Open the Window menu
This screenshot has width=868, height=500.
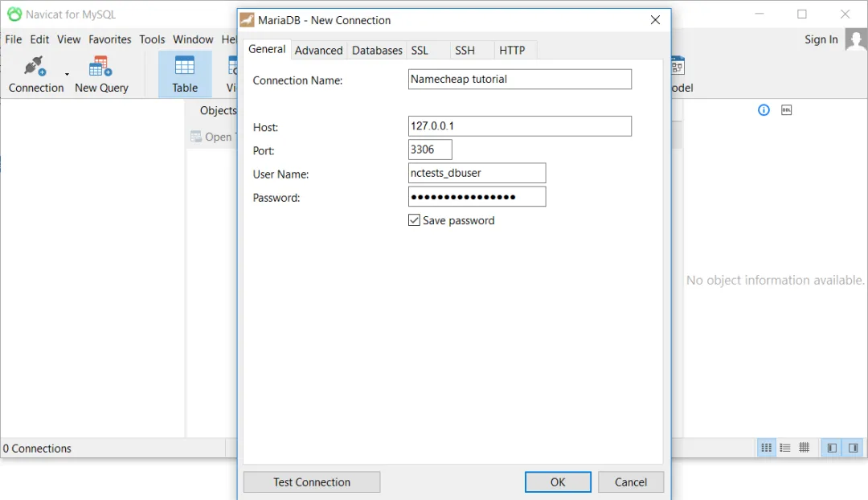coord(193,39)
